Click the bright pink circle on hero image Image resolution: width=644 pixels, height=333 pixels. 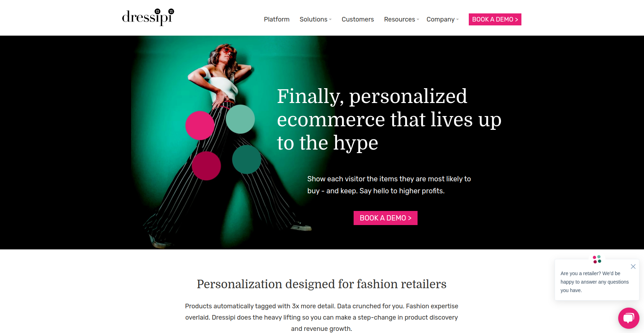pyautogui.click(x=200, y=126)
